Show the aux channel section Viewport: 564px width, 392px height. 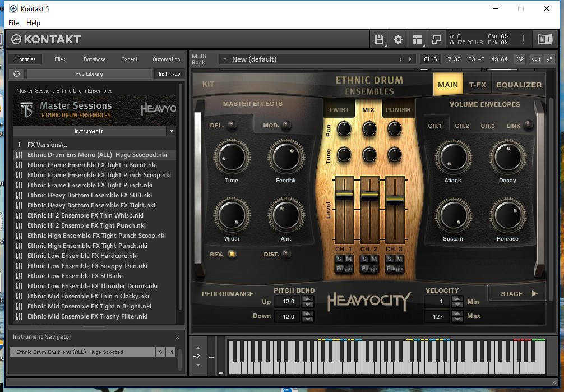point(536,59)
